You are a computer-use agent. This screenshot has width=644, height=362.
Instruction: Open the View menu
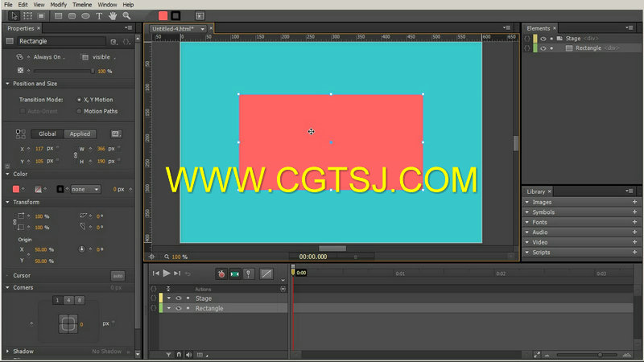[x=39, y=5]
